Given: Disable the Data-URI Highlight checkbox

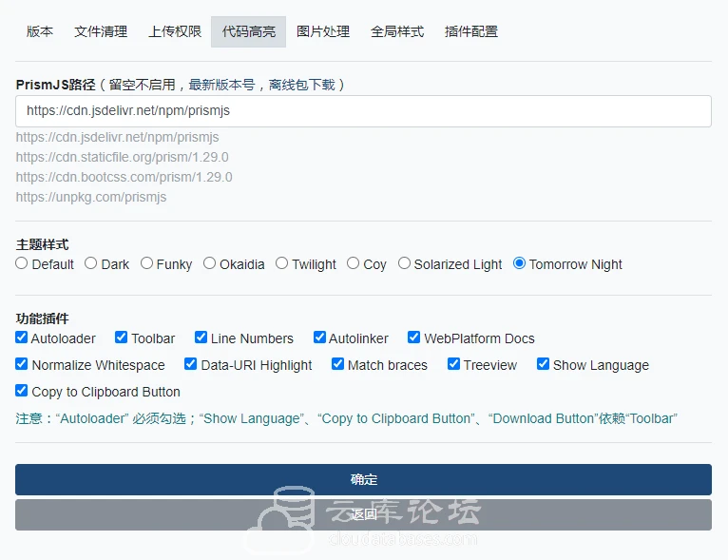Looking at the screenshot, I should tap(190, 363).
